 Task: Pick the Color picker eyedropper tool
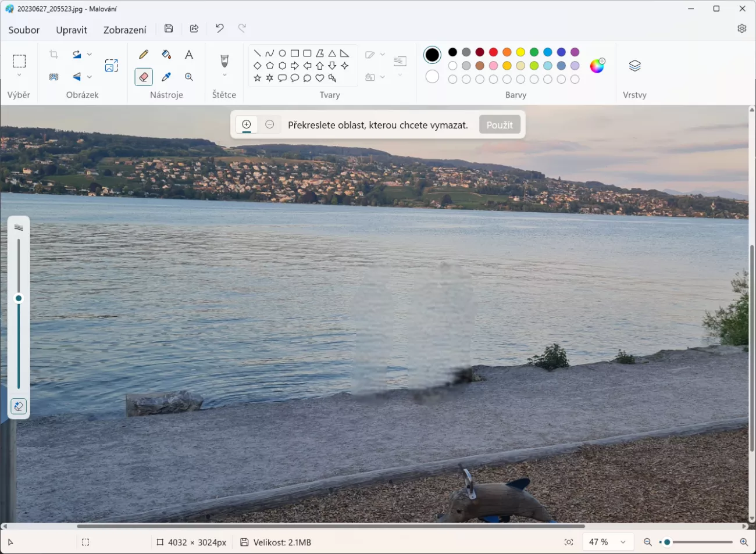(x=166, y=77)
